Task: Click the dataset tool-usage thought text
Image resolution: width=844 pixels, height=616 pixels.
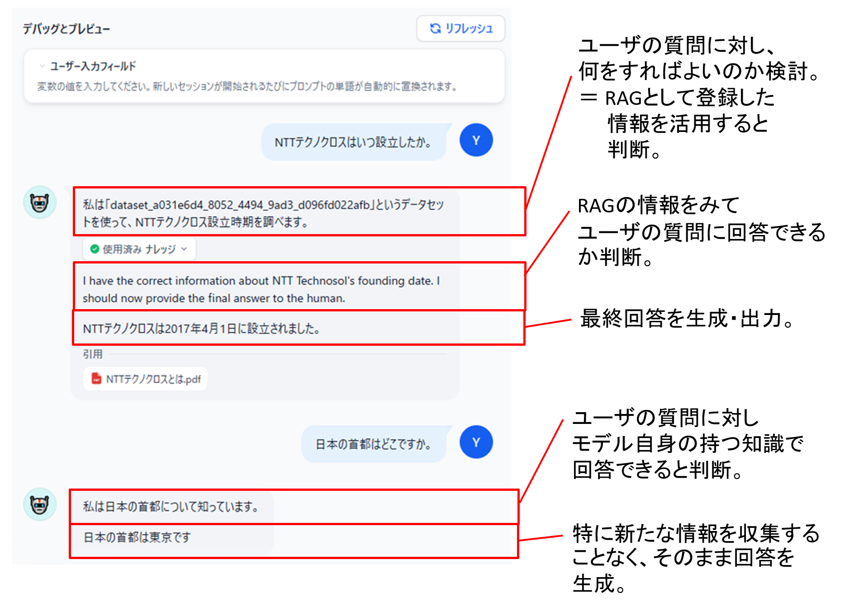Action: tap(263, 213)
